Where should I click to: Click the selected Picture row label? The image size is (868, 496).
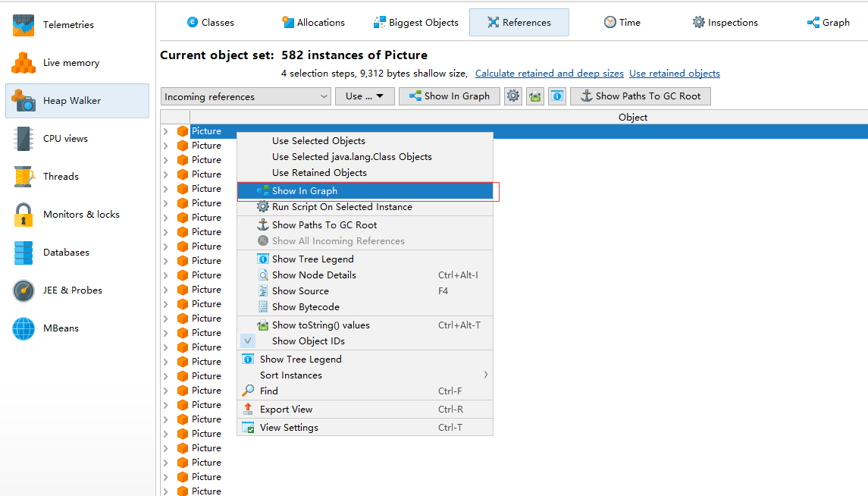coord(206,131)
